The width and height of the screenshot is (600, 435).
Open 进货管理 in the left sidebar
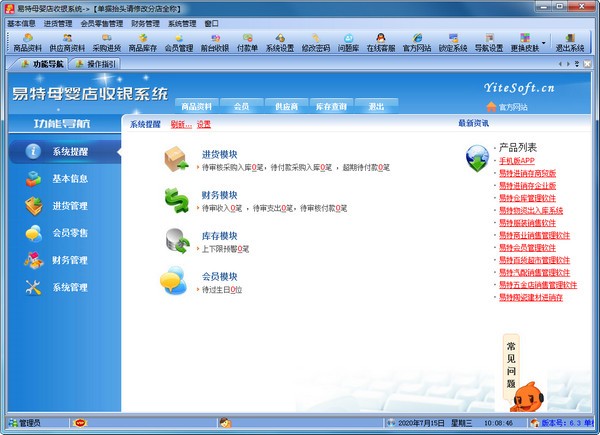pos(57,206)
